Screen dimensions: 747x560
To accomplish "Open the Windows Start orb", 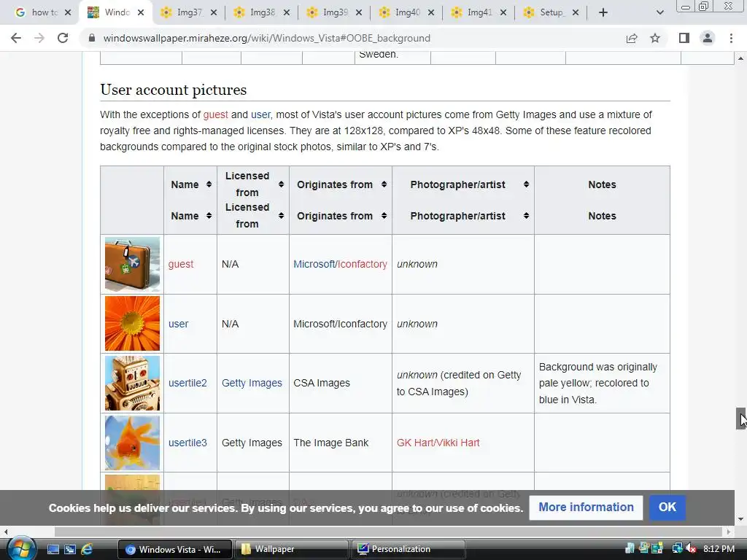I will coord(21,548).
